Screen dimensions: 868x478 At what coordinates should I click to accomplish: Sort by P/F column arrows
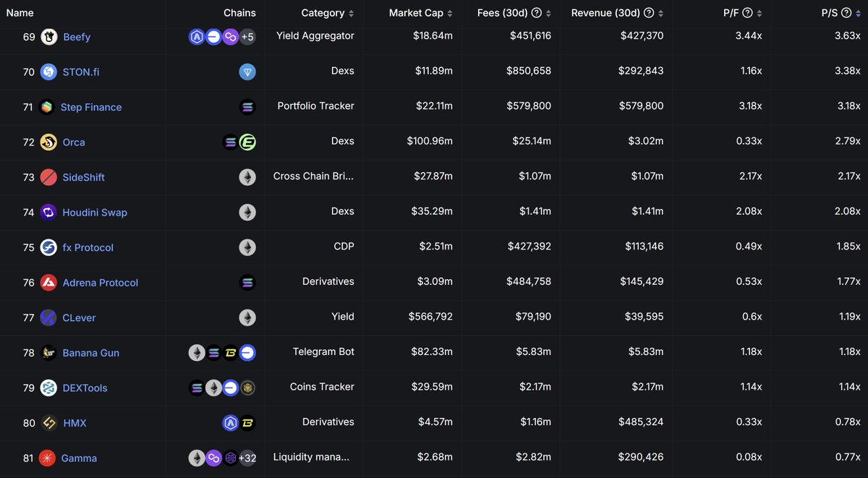[x=759, y=13]
